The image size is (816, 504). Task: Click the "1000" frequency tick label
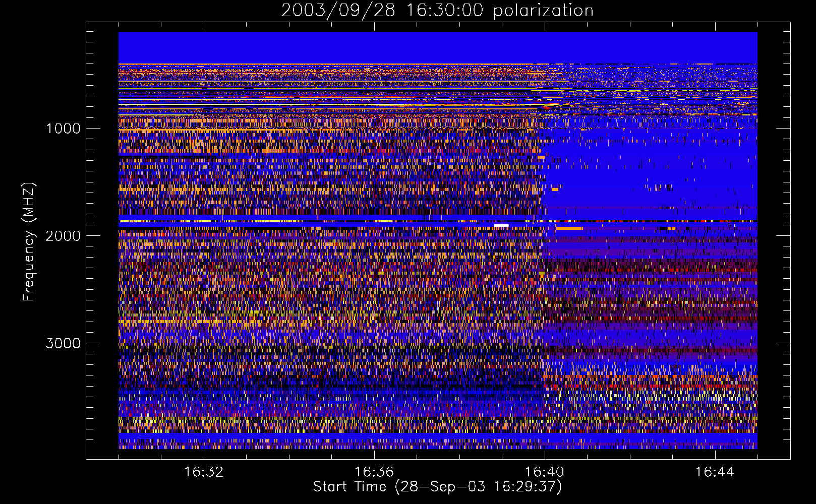[x=64, y=128]
